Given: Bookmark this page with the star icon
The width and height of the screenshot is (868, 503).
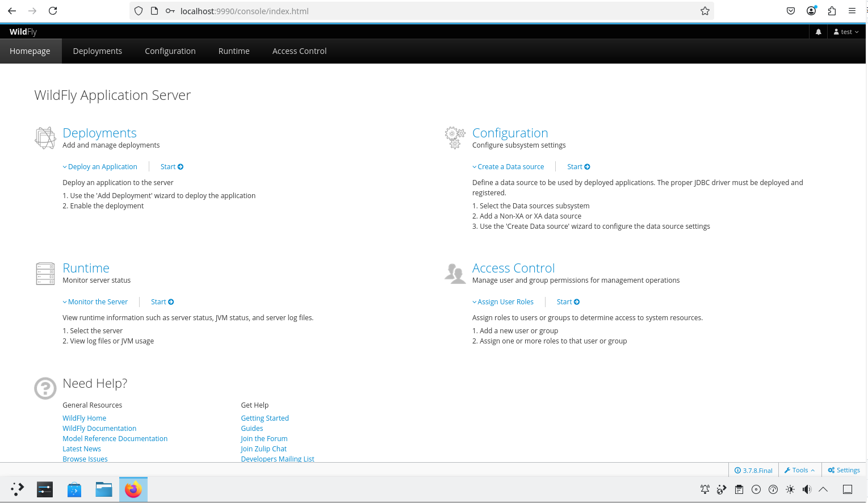Looking at the screenshot, I should [x=705, y=11].
